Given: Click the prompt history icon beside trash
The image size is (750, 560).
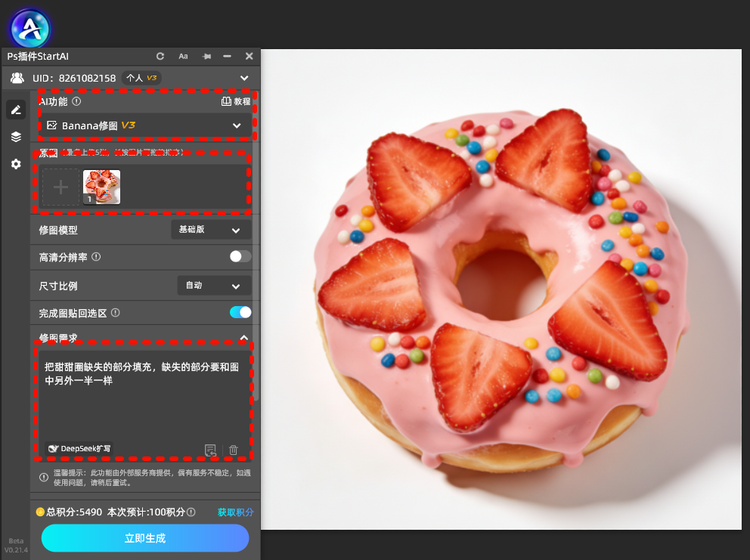Looking at the screenshot, I should click(x=210, y=450).
